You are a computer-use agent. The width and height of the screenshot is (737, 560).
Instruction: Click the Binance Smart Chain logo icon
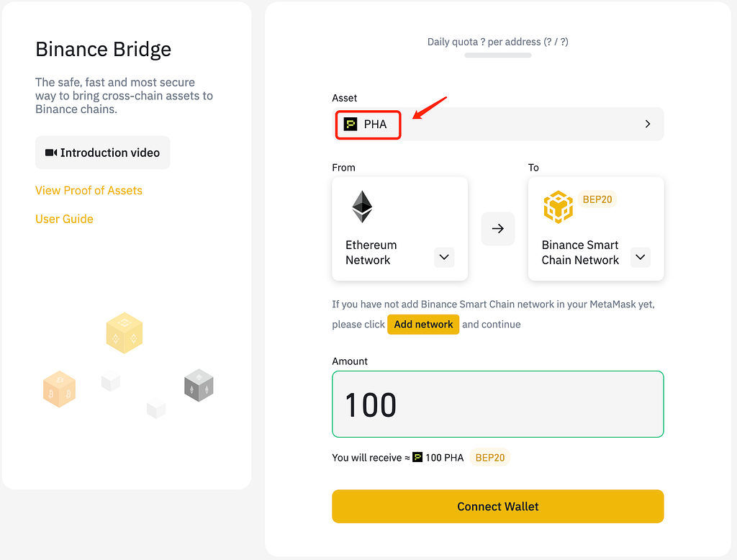point(558,207)
